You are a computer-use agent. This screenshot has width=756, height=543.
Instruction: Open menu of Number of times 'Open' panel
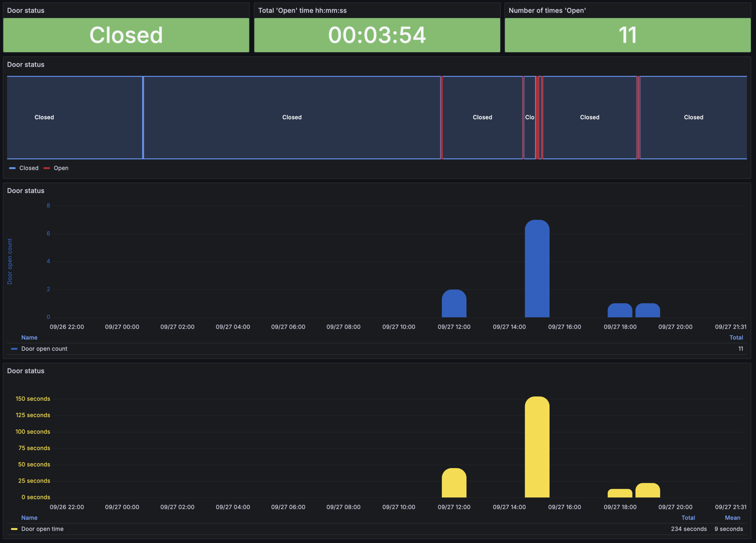tap(547, 10)
